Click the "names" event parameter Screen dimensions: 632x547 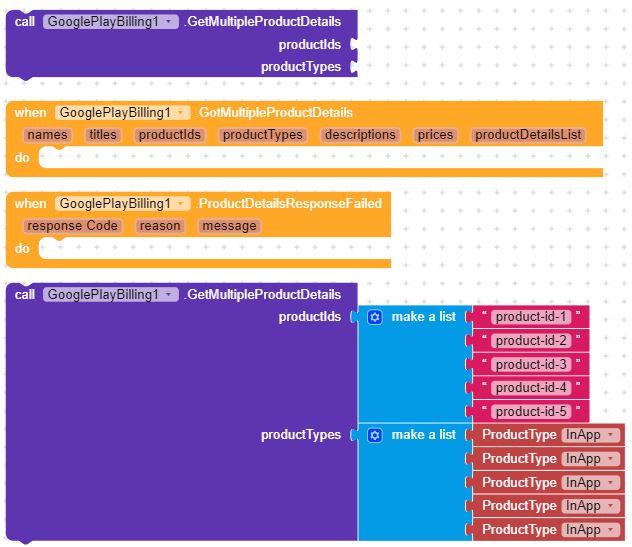click(x=48, y=135)
